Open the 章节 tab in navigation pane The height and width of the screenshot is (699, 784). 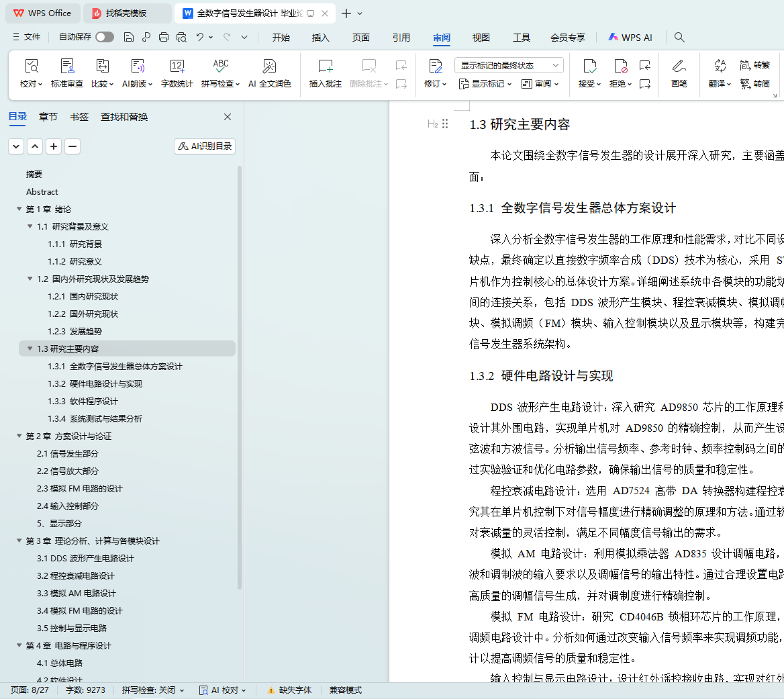coord(48,117)
